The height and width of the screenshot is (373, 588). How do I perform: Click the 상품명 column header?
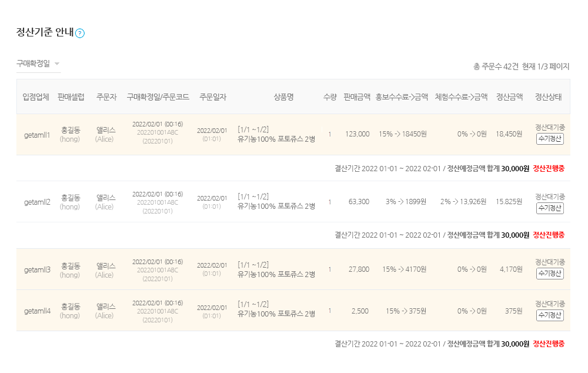pyautogui.click(x=283, y=97)
